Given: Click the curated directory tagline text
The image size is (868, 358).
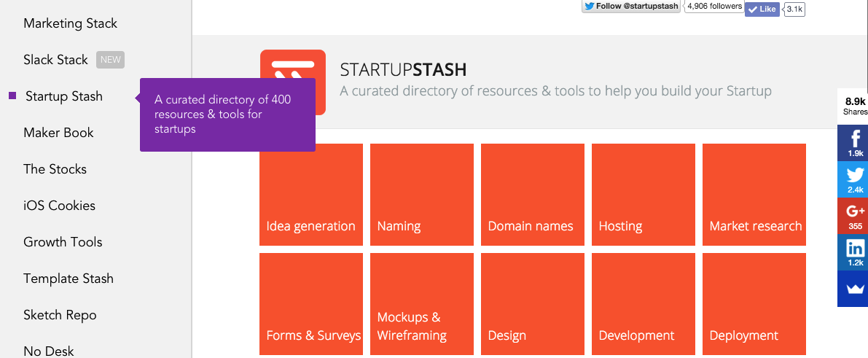Looking at the screenshot, I should click(555, 91).
